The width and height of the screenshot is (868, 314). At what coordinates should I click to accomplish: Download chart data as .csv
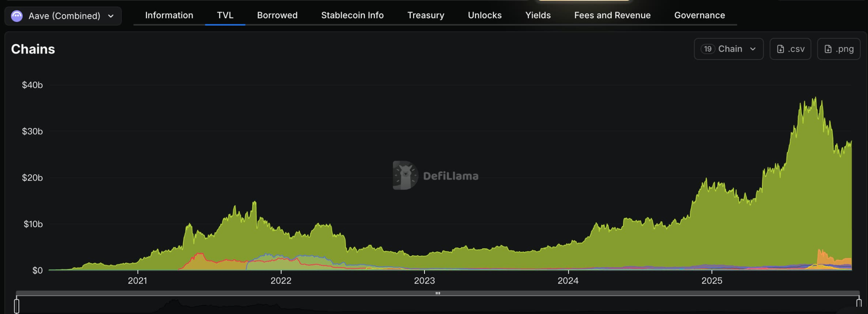point(790,49)
